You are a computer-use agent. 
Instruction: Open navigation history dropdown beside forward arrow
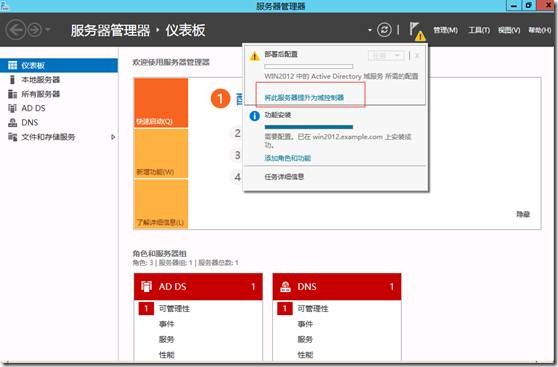pyautogui.click(x=48, y=30)
